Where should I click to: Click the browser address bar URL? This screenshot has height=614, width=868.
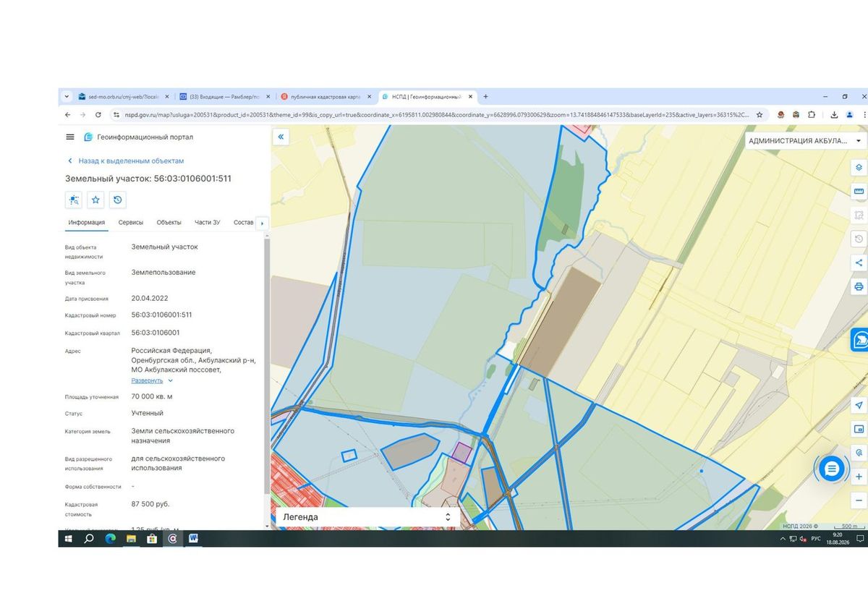[x=436, y=114]
